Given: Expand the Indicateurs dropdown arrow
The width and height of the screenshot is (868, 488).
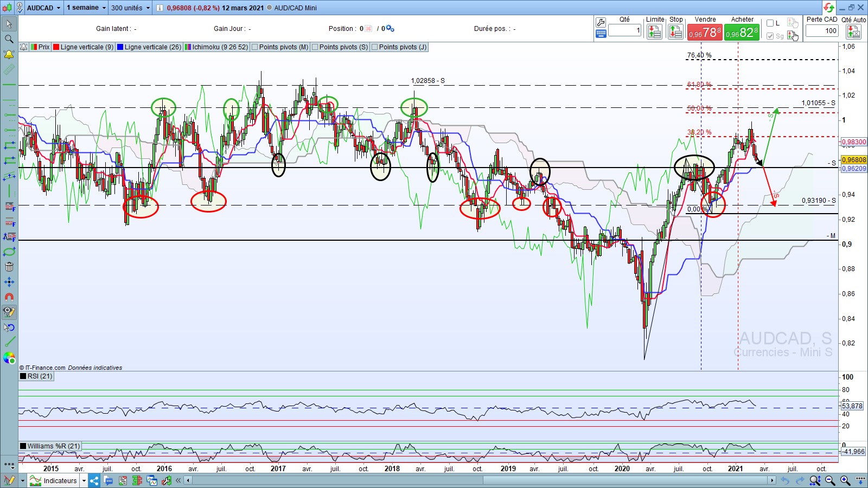Looking at the screenshot, I should point(84,480).
